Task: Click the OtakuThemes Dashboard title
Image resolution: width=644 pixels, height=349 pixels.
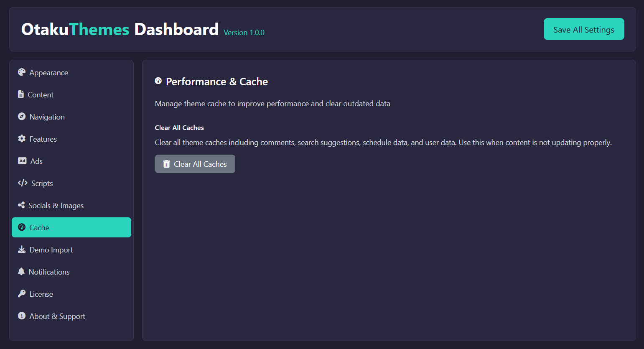Action: tap(120, 28)
